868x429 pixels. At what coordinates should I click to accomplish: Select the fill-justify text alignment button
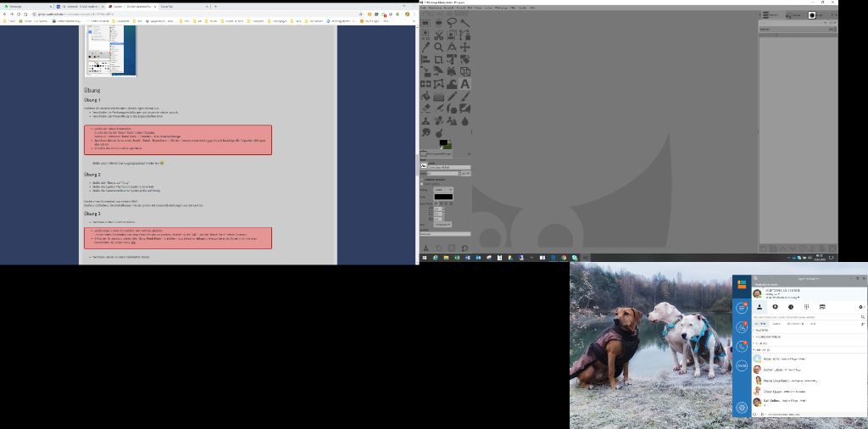pyautogui.click(x=451, y=203)
